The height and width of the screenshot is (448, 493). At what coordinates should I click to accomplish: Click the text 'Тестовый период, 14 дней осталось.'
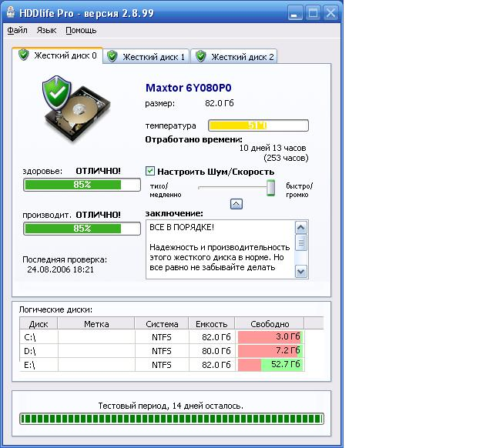(x=171, y=406)
